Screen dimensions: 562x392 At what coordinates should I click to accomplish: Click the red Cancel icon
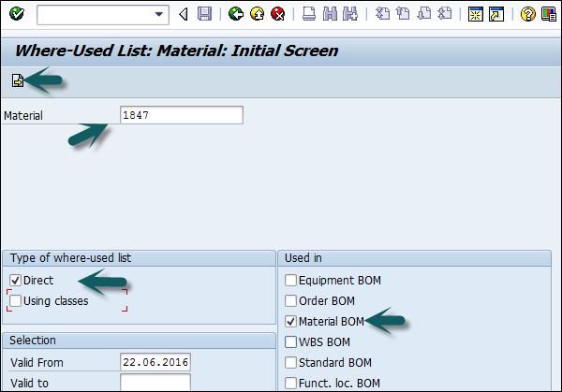pos(278,14)
